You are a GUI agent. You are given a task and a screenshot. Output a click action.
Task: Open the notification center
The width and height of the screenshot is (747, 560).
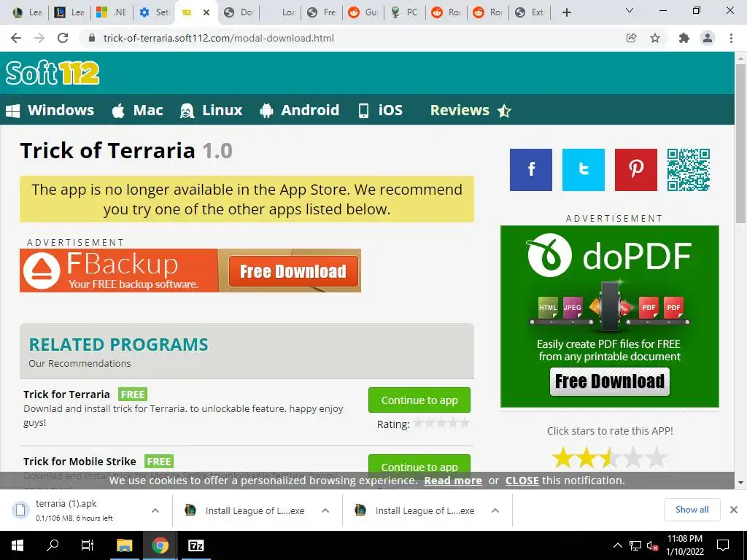[723, 545]
